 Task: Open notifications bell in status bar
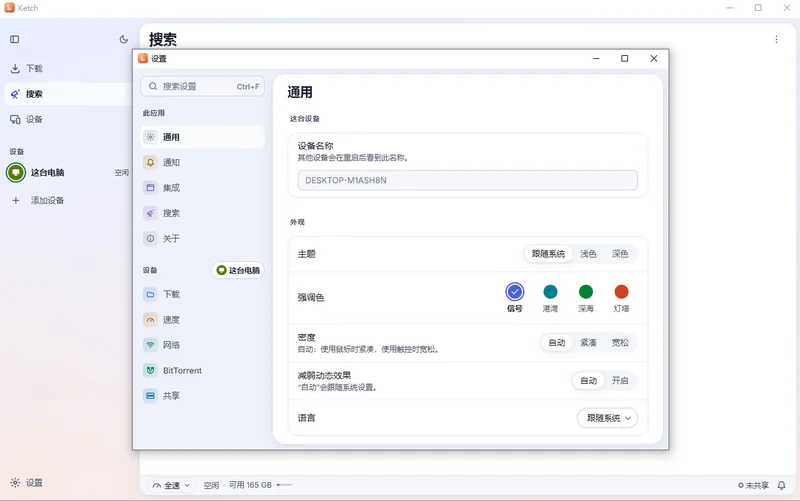(x=781, y=485)
